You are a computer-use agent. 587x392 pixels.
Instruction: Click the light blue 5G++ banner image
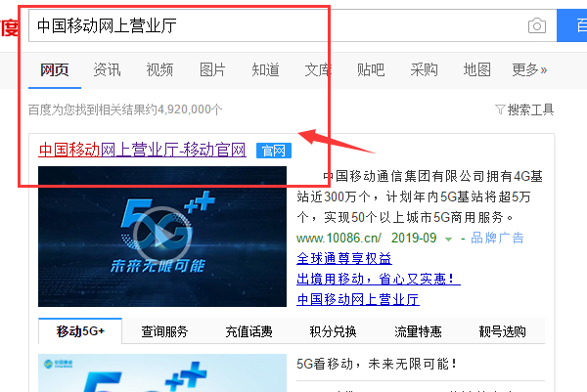click(162, 372)
